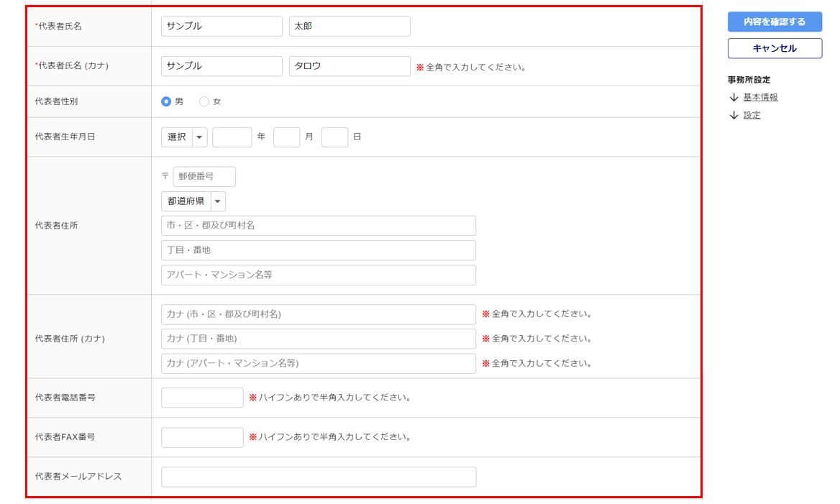The height and width of the screenshot is (504, 840).
Task: Click the 代表者住所 (カナ) label
Action: [70, 339]
